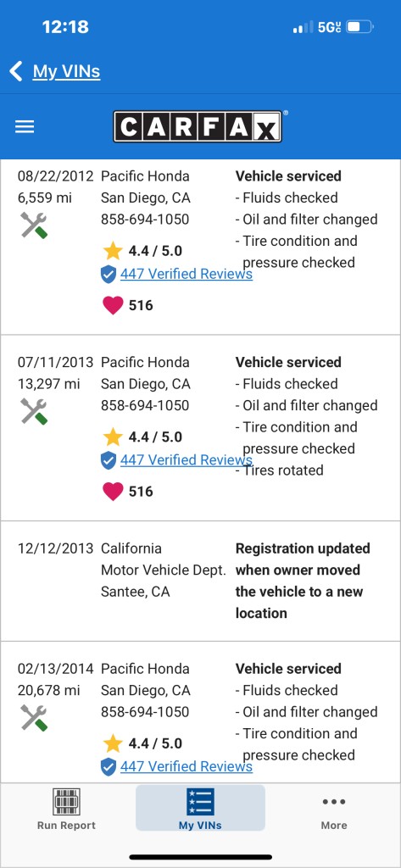The width and height of the screenshot is (401, 868).
Task: Select the My VINs bottom tab
Action: click(x=200, y=808)
